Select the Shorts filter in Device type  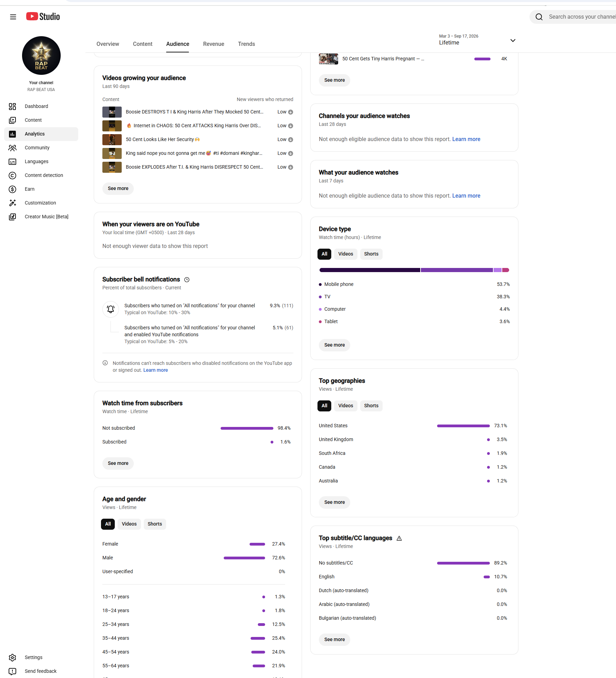tap(371, 254)
